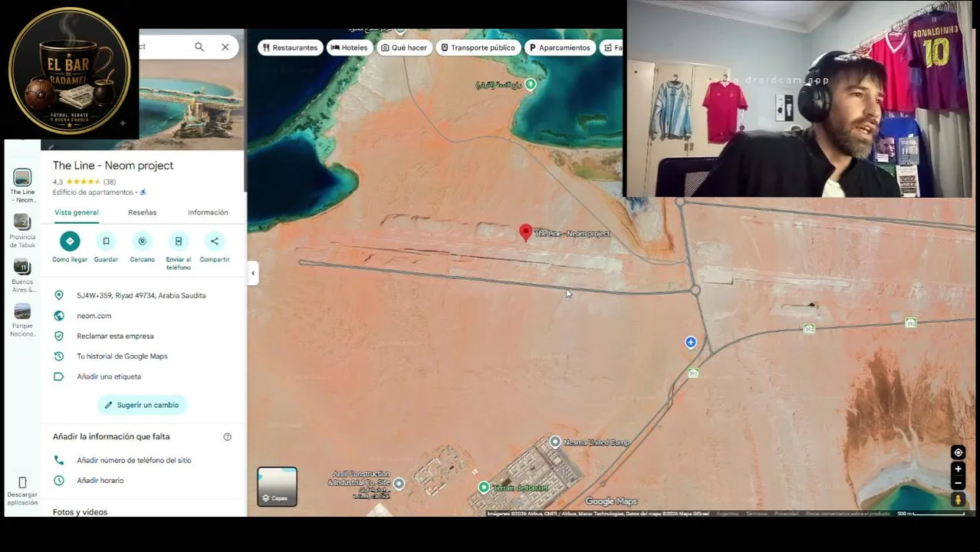The image size is (980, 552).
Task: Click Reclamar esta empresa
Action: (x=115, y=336)
